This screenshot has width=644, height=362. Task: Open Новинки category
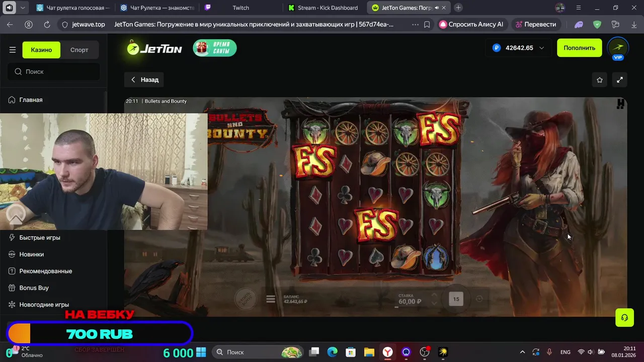(31, 254)
